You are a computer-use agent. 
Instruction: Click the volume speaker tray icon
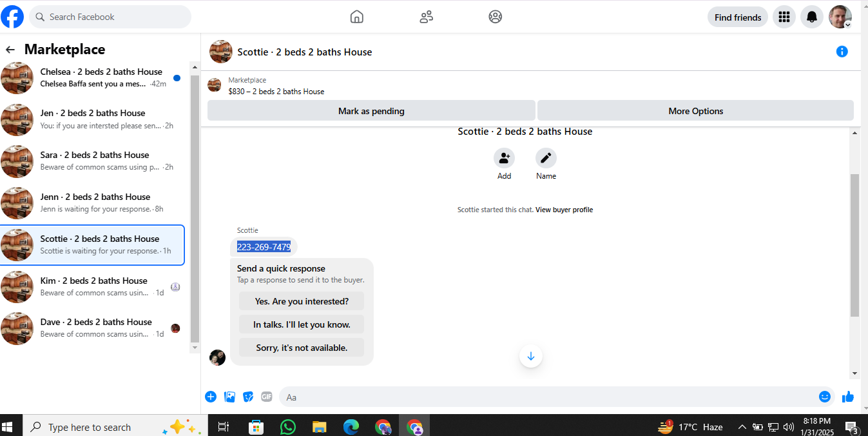[x=788, y=427]
